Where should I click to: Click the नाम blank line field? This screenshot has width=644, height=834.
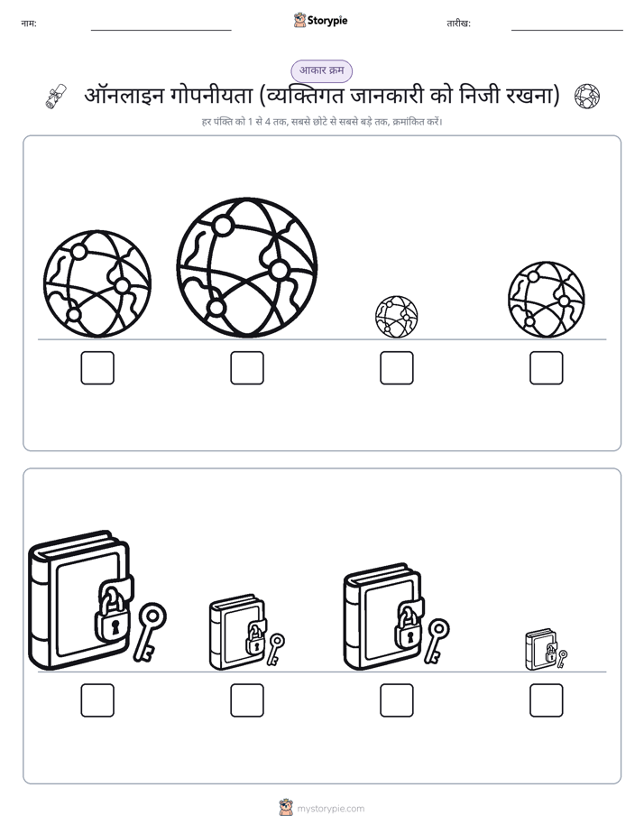pos(161,25)
